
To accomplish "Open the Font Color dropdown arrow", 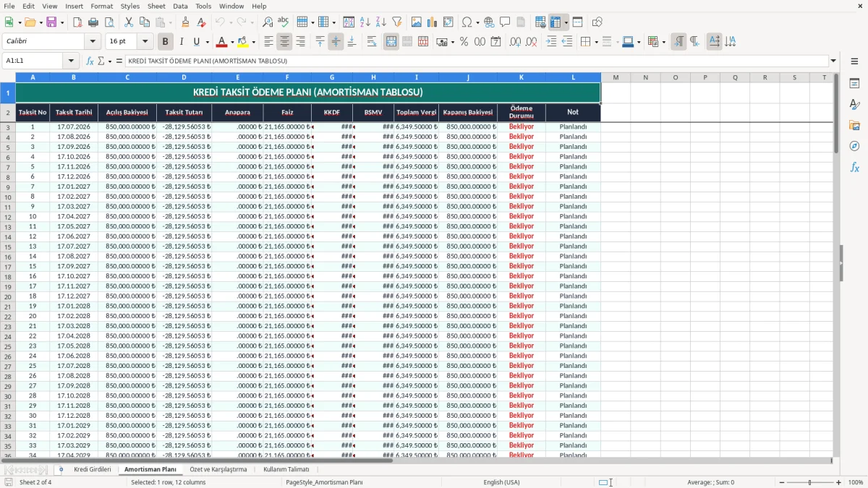I will [232, 42].
